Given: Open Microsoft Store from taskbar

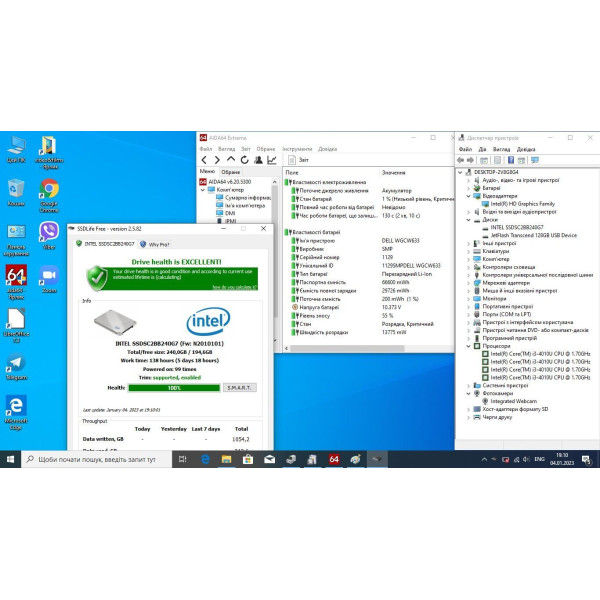Looking at the screenshot, I should tap(248, 459).
